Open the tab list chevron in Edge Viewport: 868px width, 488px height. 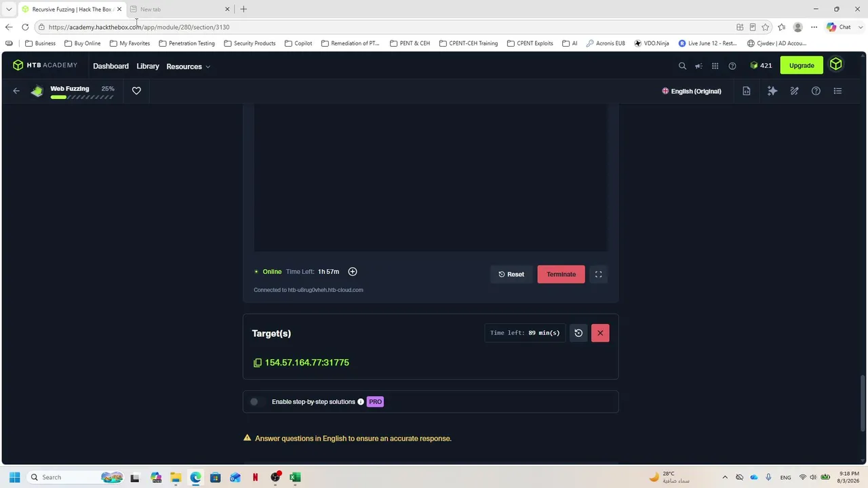click(x=9, y=9)
